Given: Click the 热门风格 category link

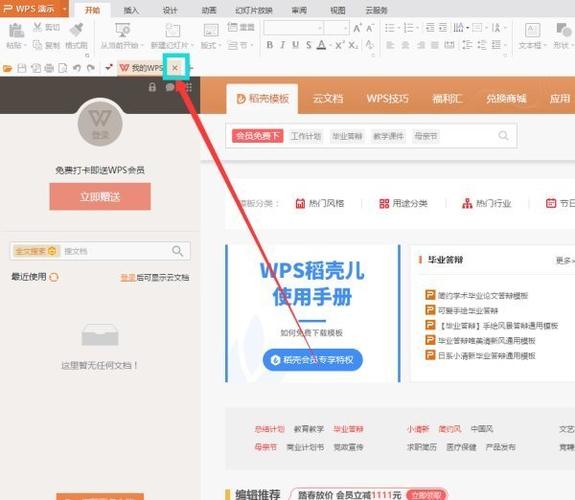Looking at the screenshot, I should coord(319,203).
